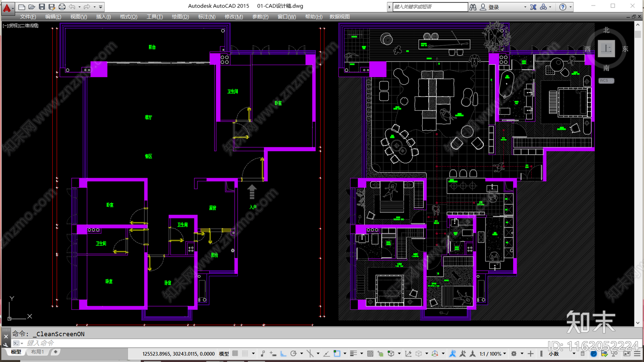Click the ViewCube 北 direction label
The image size is (644, 362).
tap(606, 30)
